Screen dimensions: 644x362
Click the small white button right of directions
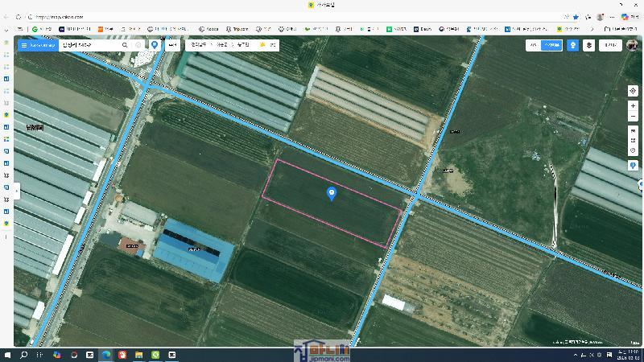(x=173, y=45)
